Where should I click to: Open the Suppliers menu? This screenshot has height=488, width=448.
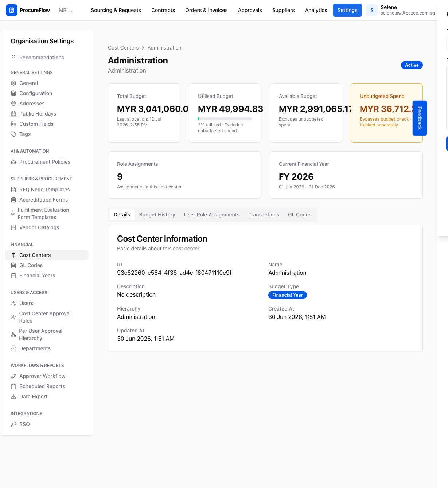tap(283, 10)
